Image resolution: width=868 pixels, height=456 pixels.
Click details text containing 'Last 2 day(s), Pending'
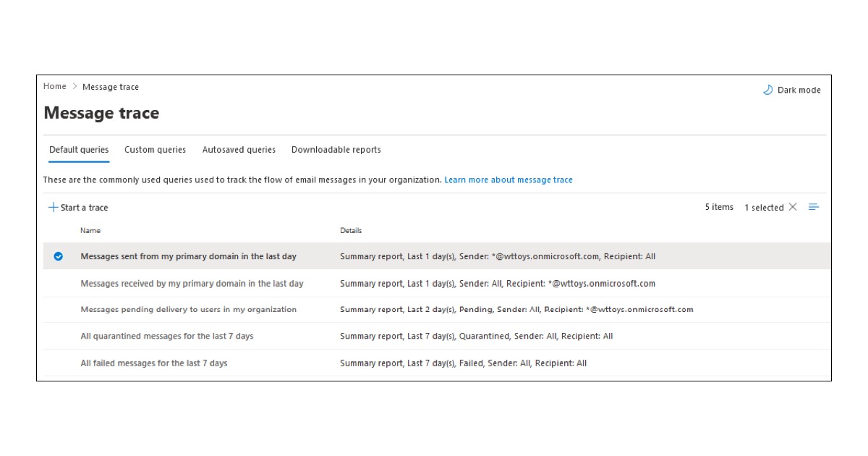click(x=516, y=309)
